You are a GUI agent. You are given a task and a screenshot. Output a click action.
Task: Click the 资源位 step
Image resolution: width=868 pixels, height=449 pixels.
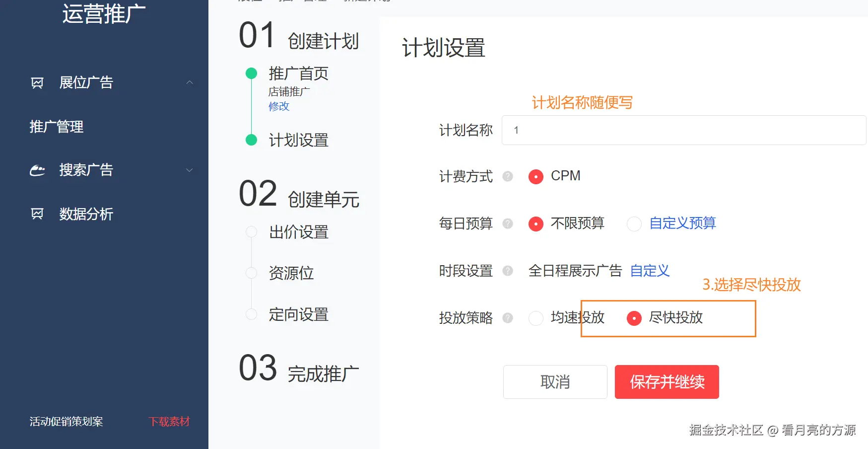pos(291,273)
